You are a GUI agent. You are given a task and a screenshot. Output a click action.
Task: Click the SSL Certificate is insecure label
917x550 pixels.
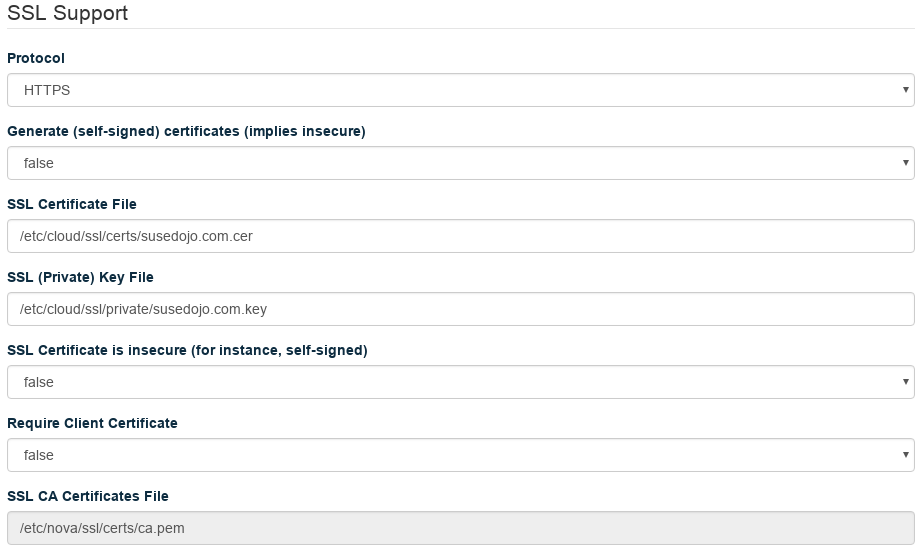pos(187,350)
